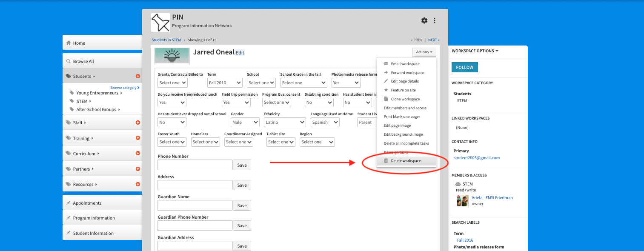Go to NEXT student record
Viewport: 644px width, 251px height.
click(434, 40)
